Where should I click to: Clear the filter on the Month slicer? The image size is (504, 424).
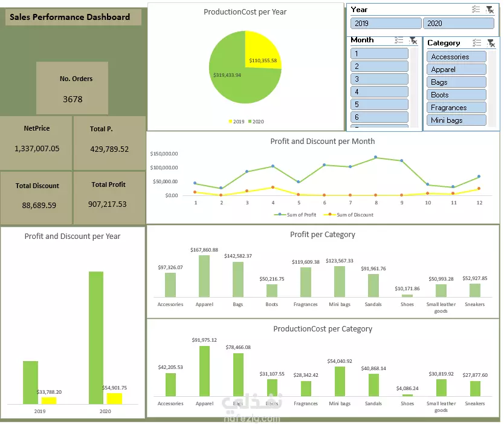413,40
